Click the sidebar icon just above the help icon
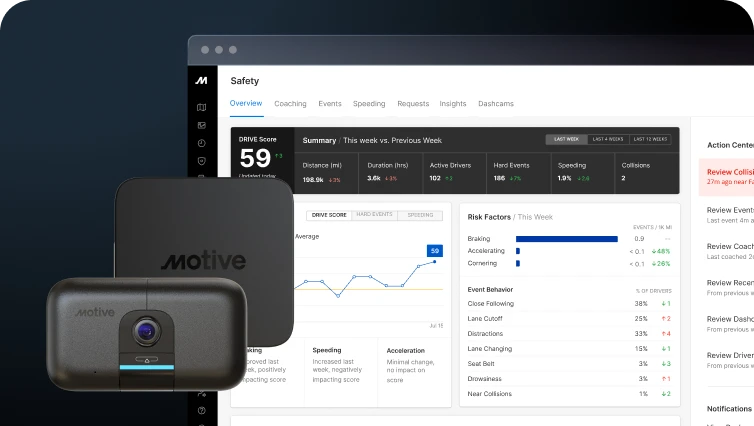Viewport: 754px width, 426px height. point(202,393)
